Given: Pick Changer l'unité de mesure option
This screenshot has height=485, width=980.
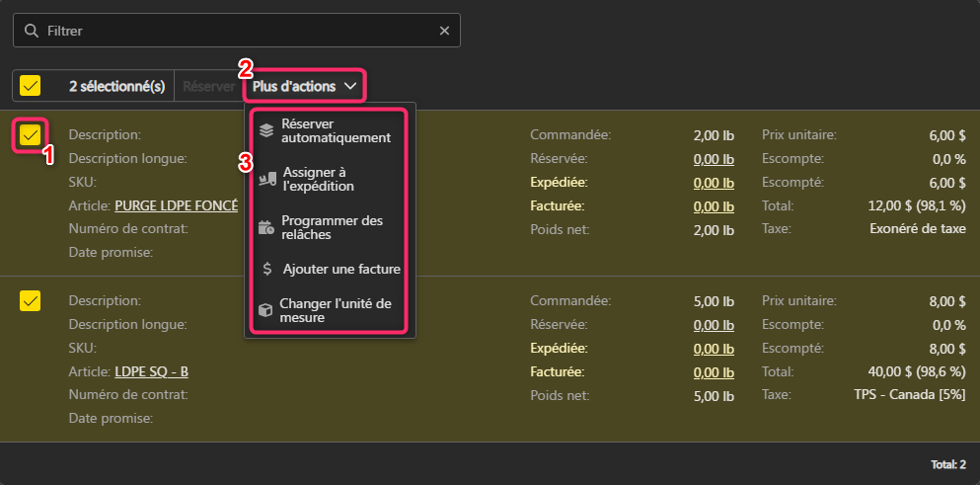Looking at the screenshot, I should (336, 310).
